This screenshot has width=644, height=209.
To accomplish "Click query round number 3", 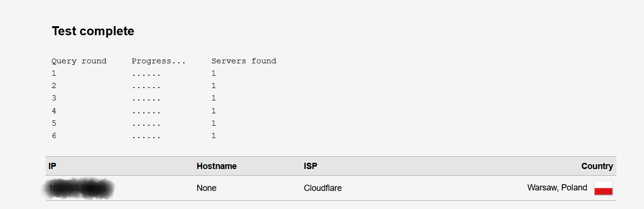I will click(54, 98).
